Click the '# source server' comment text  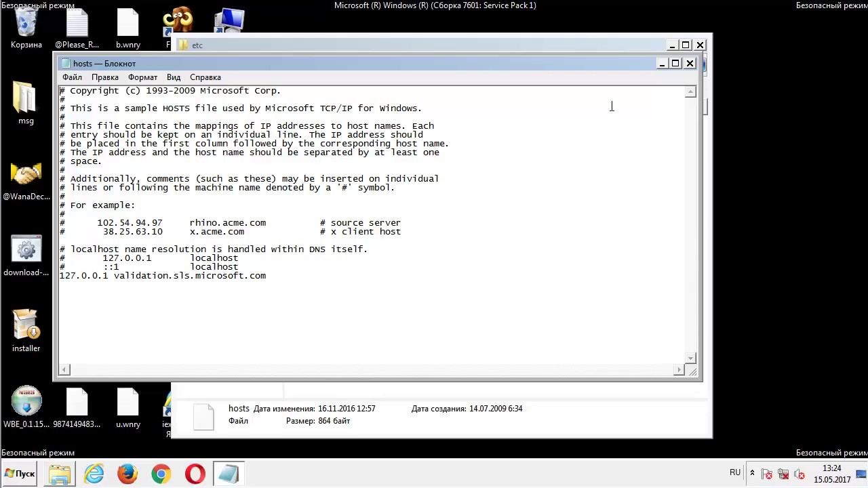[361, 223]
